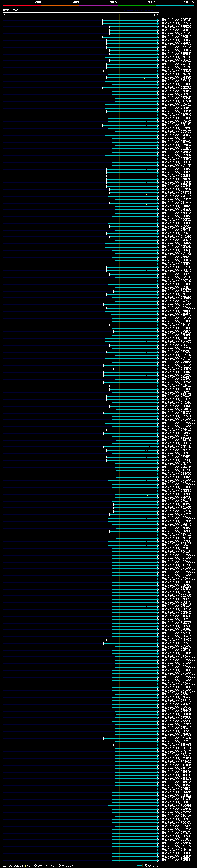Select hit label UniRef100_A7QIU1
The height and width of the screenshot is (868, 197).
[177, 57]
